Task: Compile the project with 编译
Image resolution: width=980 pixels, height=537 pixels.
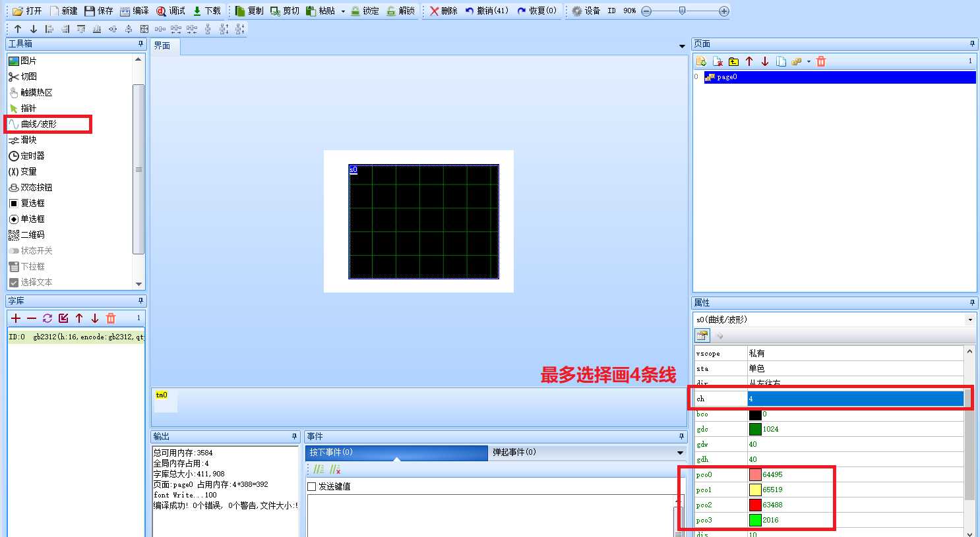Action: tap(135, 11)
